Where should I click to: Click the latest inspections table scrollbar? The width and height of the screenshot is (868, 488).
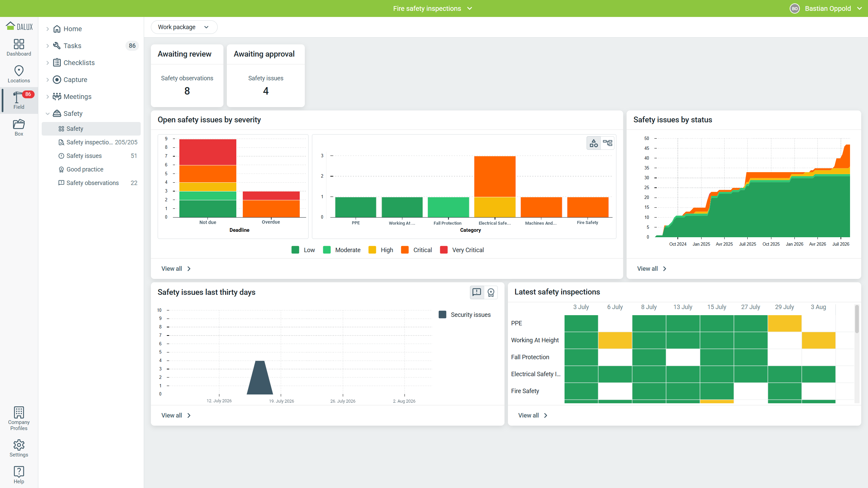click(x=857, y=319)
